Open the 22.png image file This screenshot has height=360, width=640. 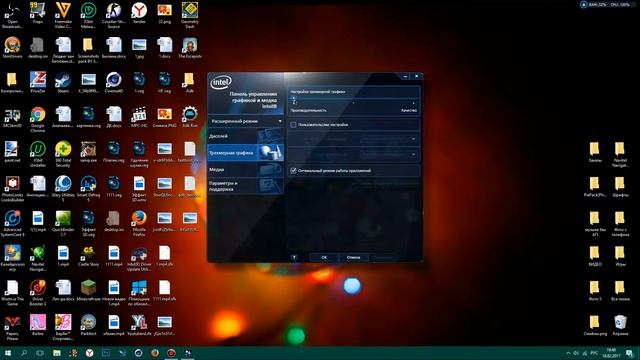click(164, 13)
